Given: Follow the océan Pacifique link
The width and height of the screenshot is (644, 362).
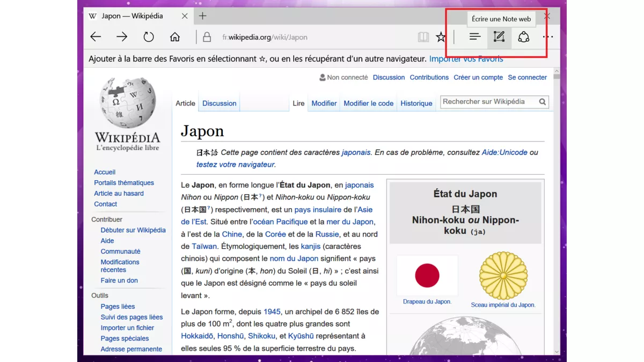Looking at the screenshot, I should click(x=280, y=221).
